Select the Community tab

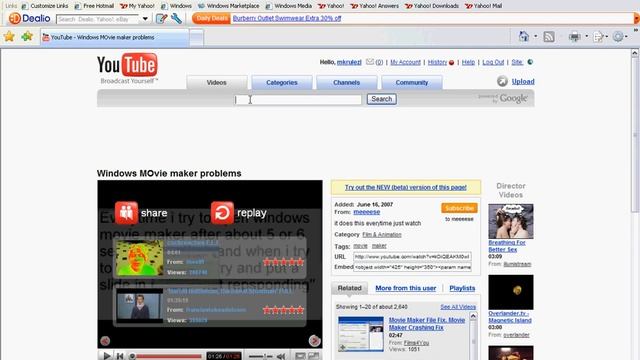click(x=411, y=82)
